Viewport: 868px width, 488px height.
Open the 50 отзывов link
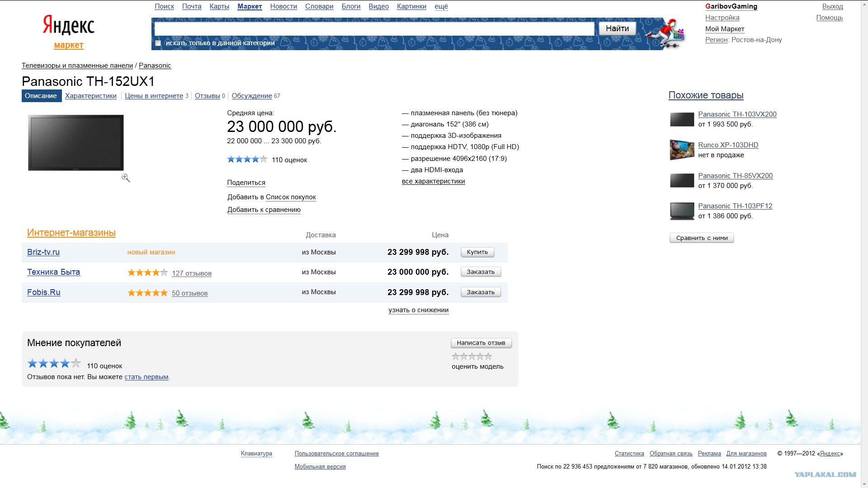pyautogui.click(x=190, y=293)
